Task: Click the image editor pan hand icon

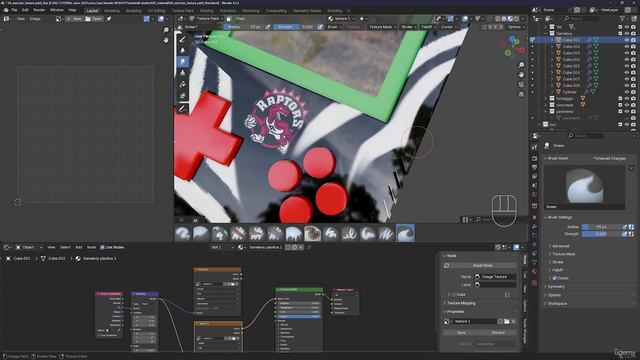Action: point(166,40)
